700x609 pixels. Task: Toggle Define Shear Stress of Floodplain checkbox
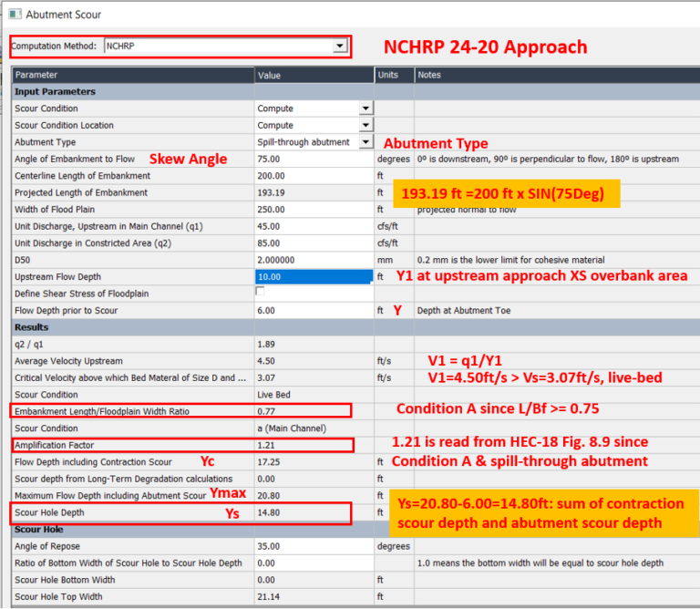(x=261, y=293)
